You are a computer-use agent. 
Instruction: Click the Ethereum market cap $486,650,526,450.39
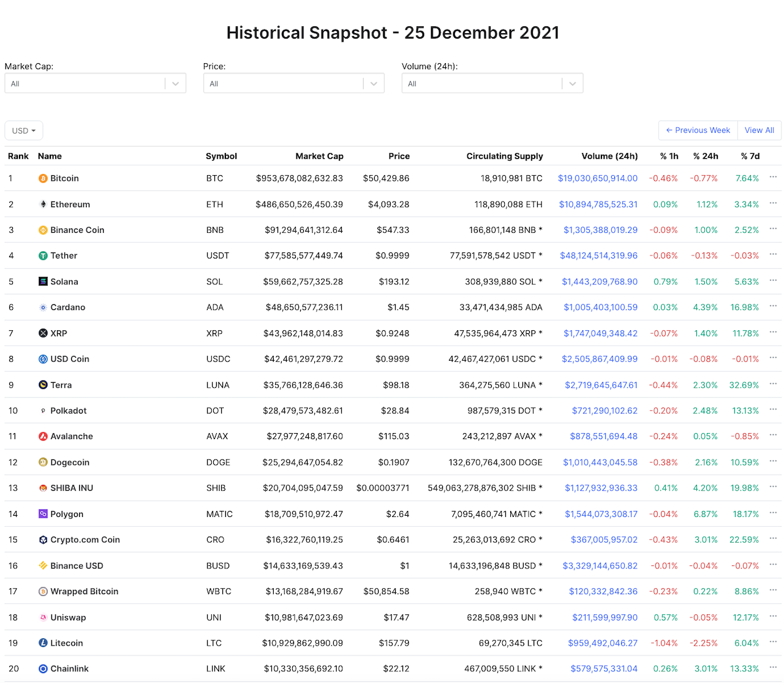300,204
